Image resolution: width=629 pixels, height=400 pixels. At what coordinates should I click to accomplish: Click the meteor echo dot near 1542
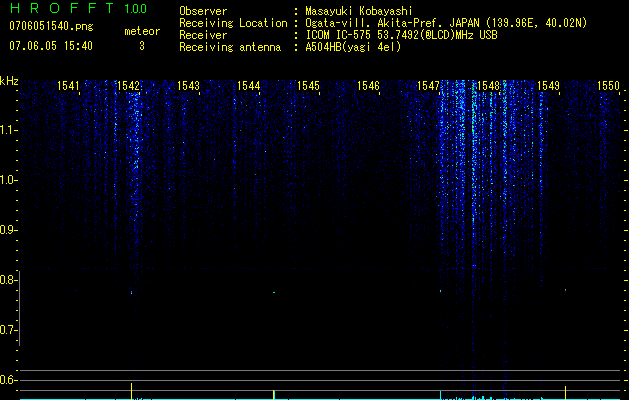131,292
